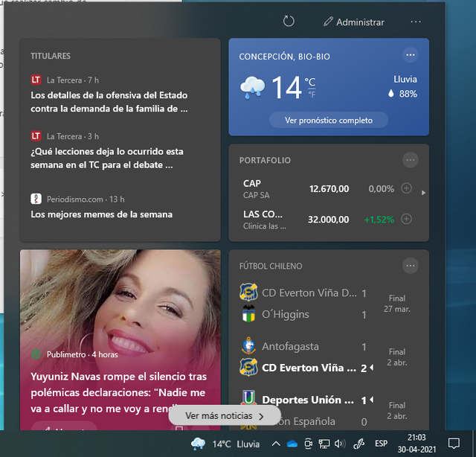Click Periodismo.com source icon
476x457 pixels.
[x=36, y=199]
